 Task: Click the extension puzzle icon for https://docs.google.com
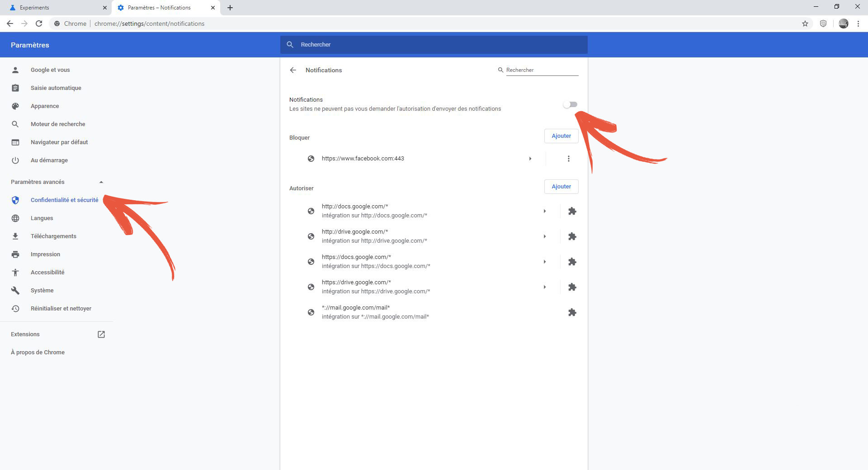point(572,262)
